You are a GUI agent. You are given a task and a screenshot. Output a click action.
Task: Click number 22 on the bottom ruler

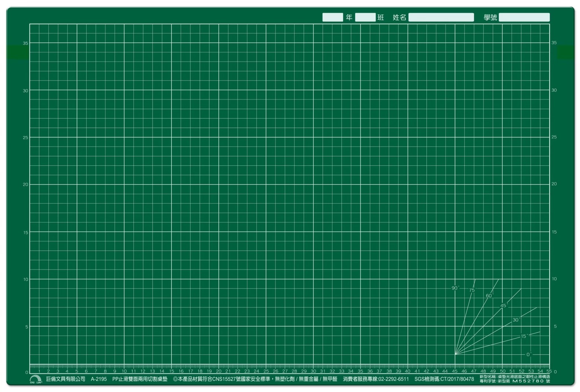pos(237,371)
